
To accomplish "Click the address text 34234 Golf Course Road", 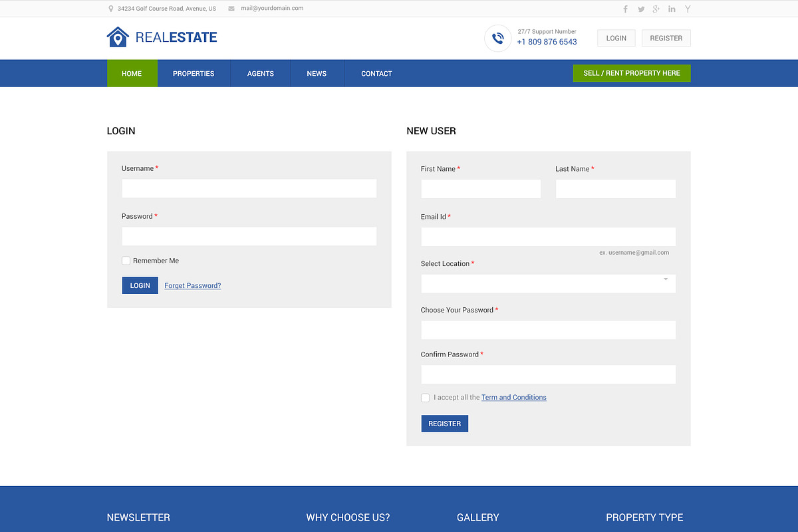I will click(167, 9).
